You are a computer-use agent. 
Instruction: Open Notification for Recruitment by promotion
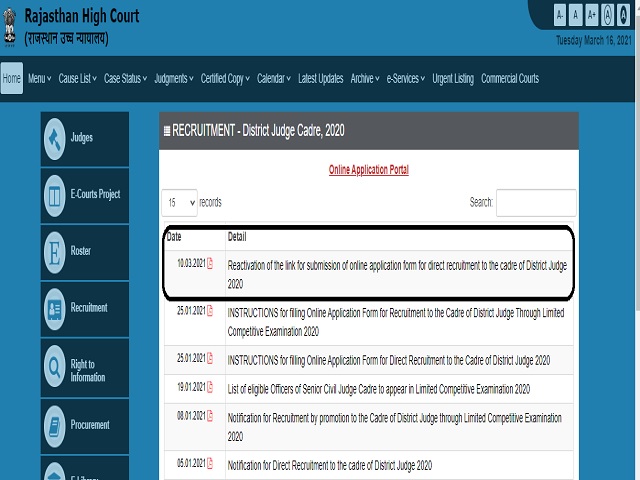click(x=395, y=427)
